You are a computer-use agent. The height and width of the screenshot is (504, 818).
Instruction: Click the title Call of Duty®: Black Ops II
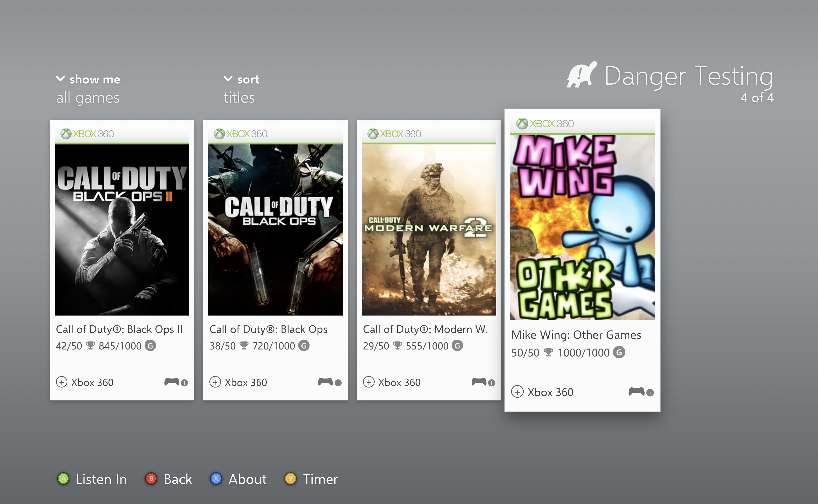[x=119, y=329]
